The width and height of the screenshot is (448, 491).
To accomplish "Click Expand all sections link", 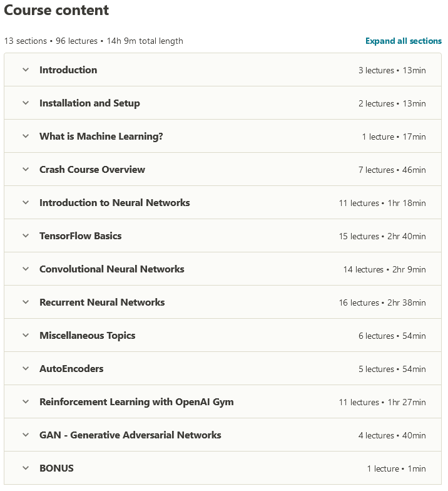I will (x=403, y=41).
